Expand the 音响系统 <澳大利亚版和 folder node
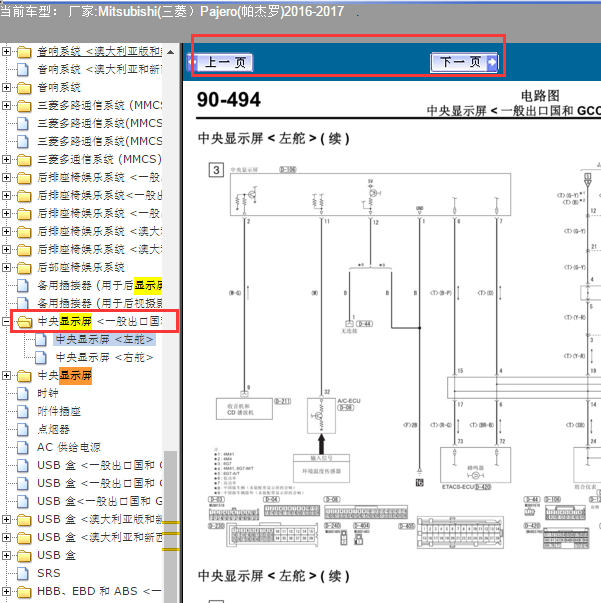 point(6,52)
